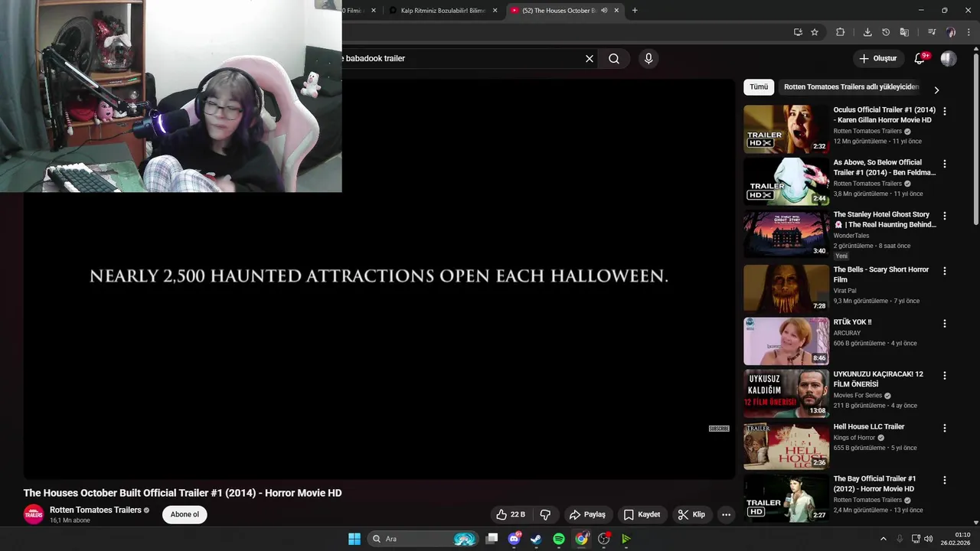Open YouTube notifications bell

[920, 58]
